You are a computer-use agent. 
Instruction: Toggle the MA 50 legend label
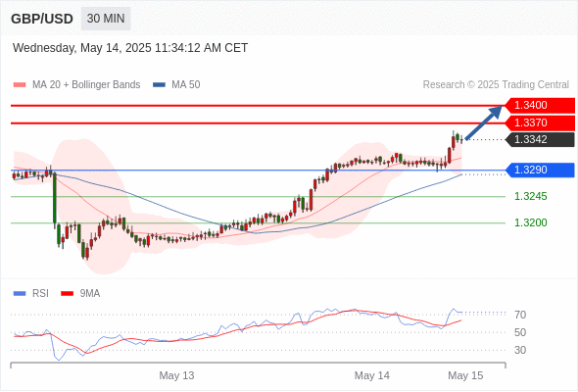(186, 85)
